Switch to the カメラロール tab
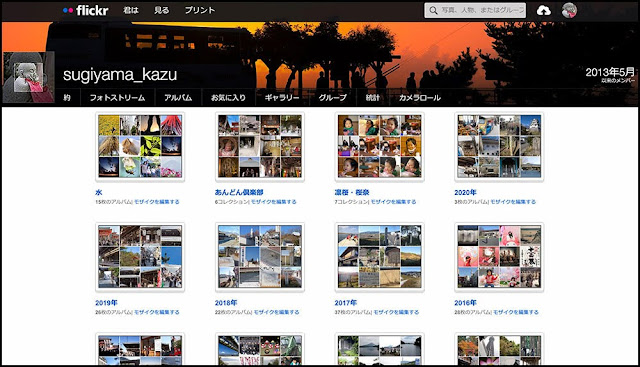This screenshot has width=640, height=367. pos(420,98)
